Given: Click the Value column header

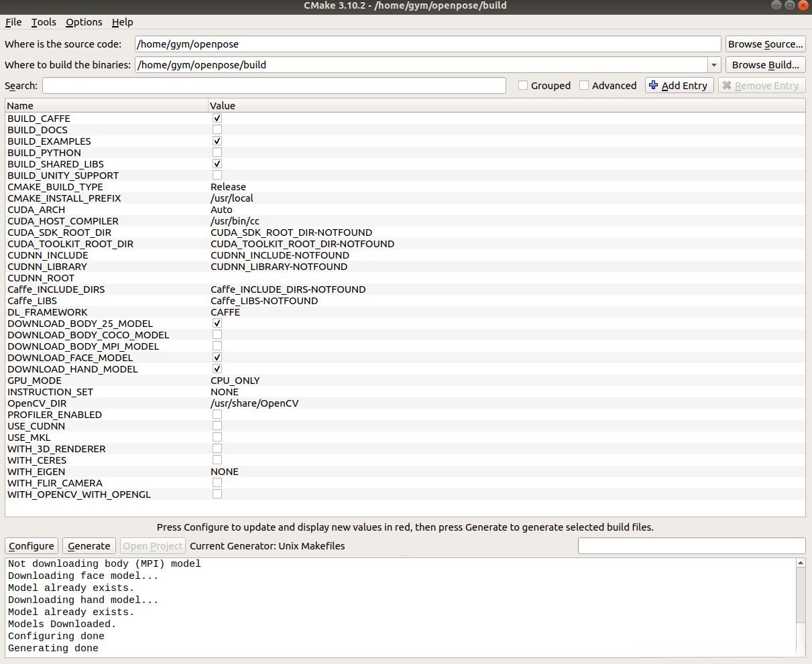Looking at the screenshot, I should (x=506, y=106).
